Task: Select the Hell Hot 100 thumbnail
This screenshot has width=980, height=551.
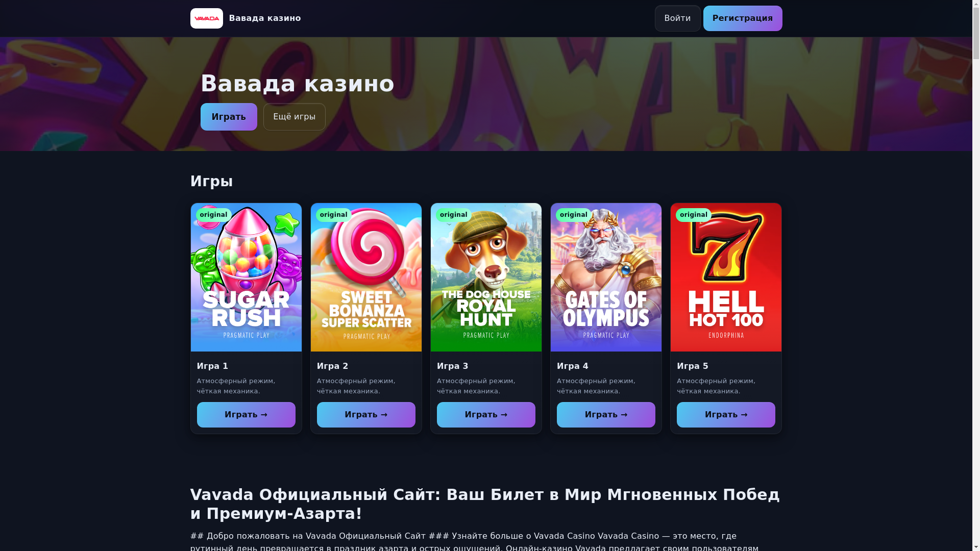Action: pos(726,278)
